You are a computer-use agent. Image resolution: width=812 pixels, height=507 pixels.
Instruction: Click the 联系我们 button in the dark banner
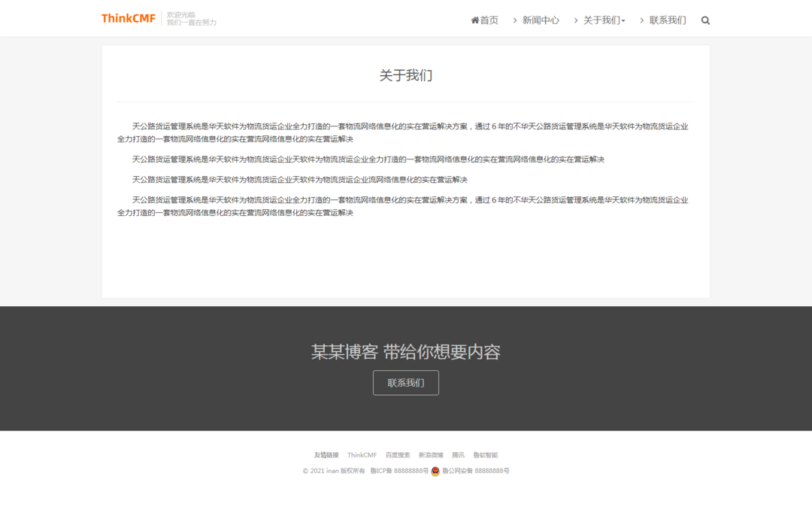click(405, 383)
